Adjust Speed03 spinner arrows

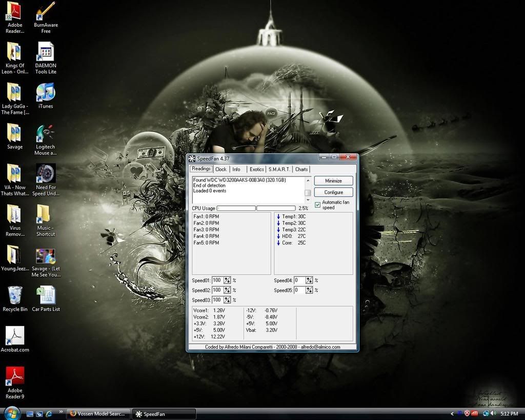[x=227, y=300]
